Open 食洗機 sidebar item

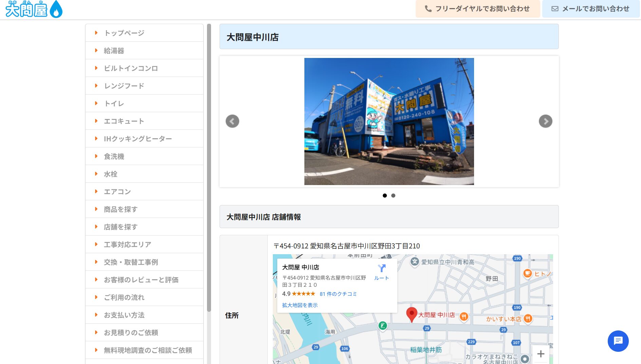click(144, 156)
